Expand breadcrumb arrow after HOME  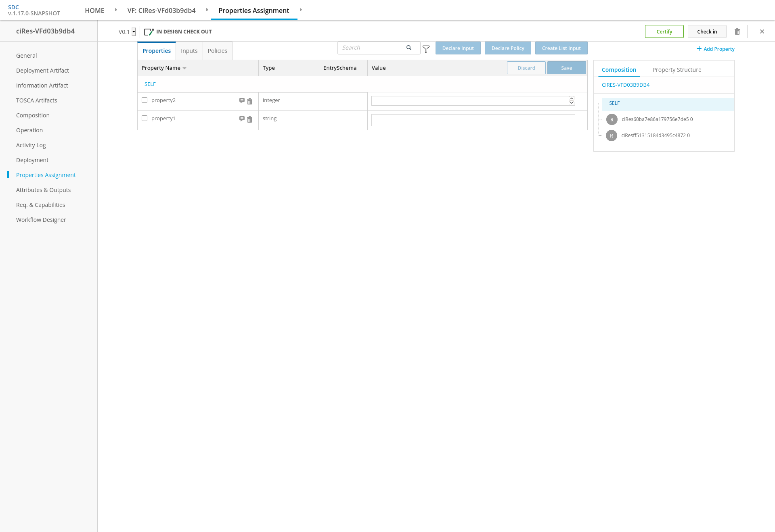[x=116, y=10]
